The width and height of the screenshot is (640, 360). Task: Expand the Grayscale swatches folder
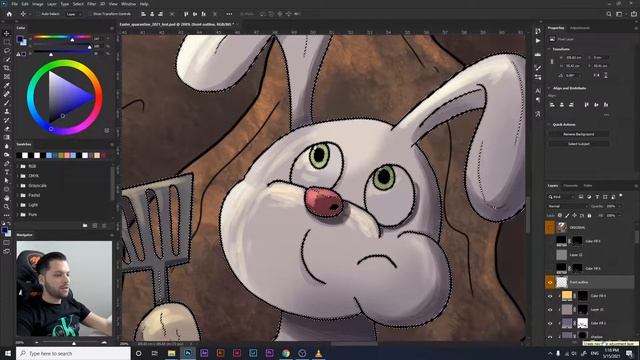coord(18,186)
